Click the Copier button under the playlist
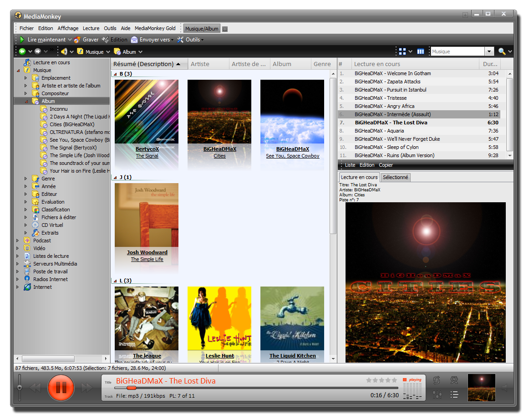The height and width of the screenshot is (420, 529). (386, 165)
